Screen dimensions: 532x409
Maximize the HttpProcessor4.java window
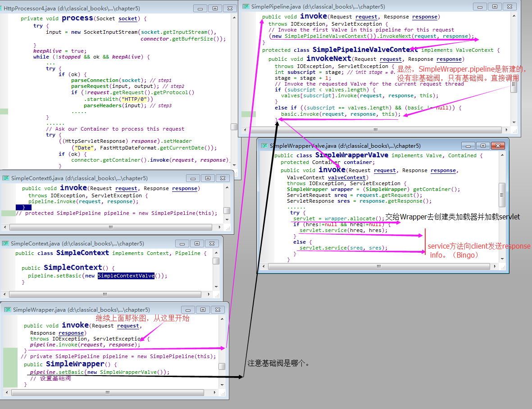click(215, 9)
